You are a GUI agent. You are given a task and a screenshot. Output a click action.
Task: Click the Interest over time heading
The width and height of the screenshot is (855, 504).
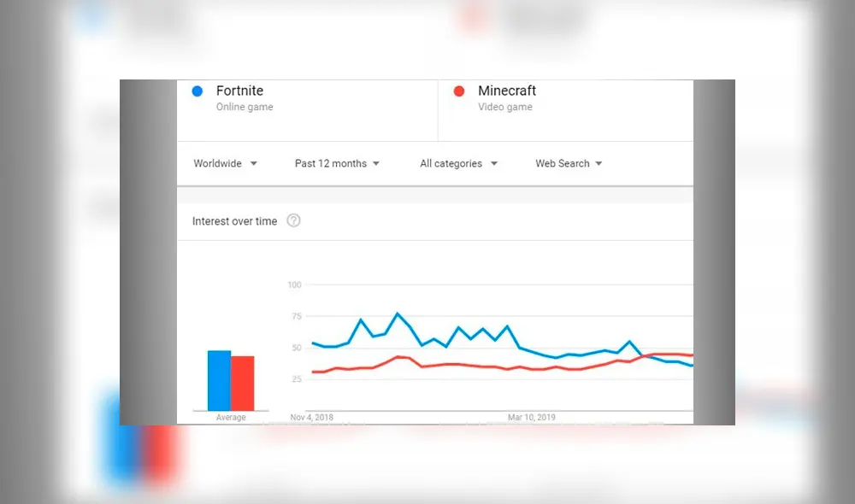pyautogui.click(x=233, y=220)
